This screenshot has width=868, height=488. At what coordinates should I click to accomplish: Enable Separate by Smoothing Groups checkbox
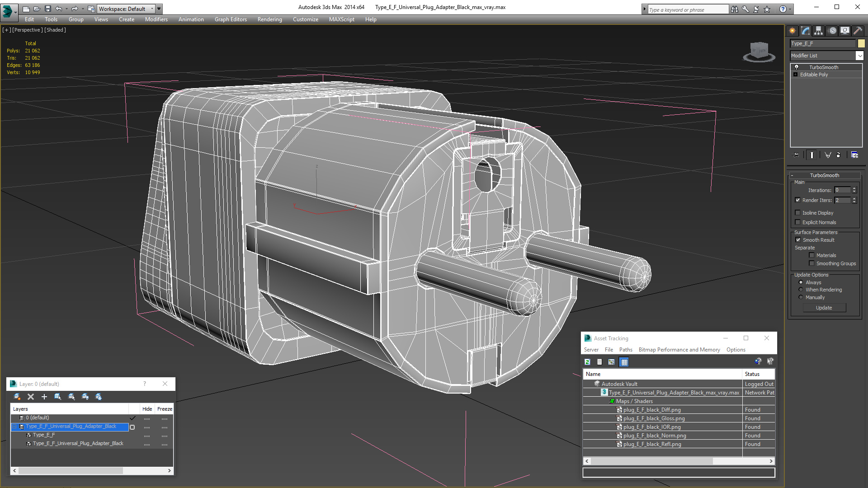point(811,263)
